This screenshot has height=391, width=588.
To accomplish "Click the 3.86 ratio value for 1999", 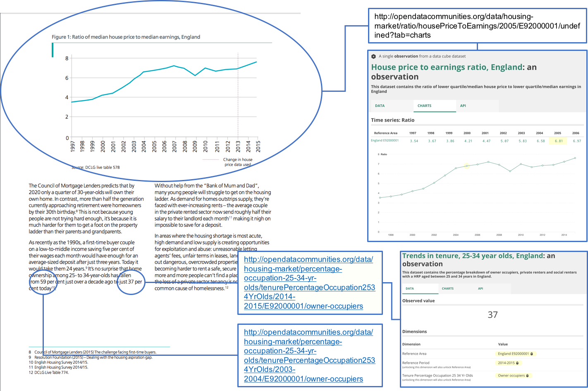I will [x=450, y=141].
